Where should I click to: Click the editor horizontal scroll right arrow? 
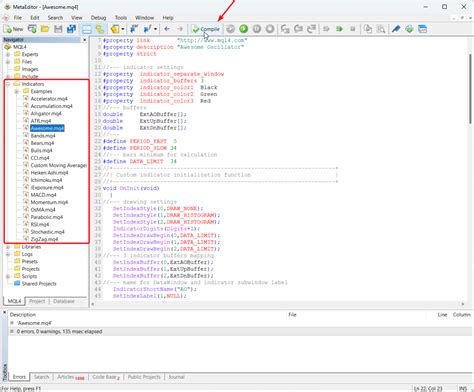tap(463, 304)
